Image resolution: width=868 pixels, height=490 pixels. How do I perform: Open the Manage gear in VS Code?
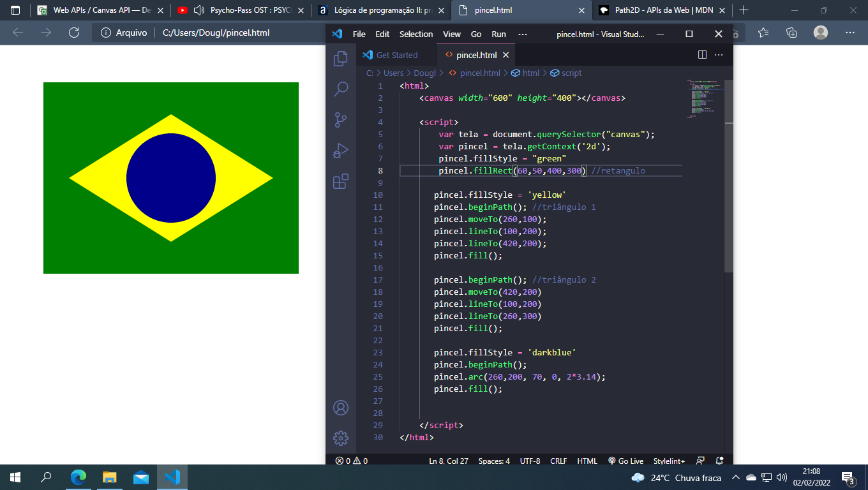pyautogui.click(x=341, y=438)
